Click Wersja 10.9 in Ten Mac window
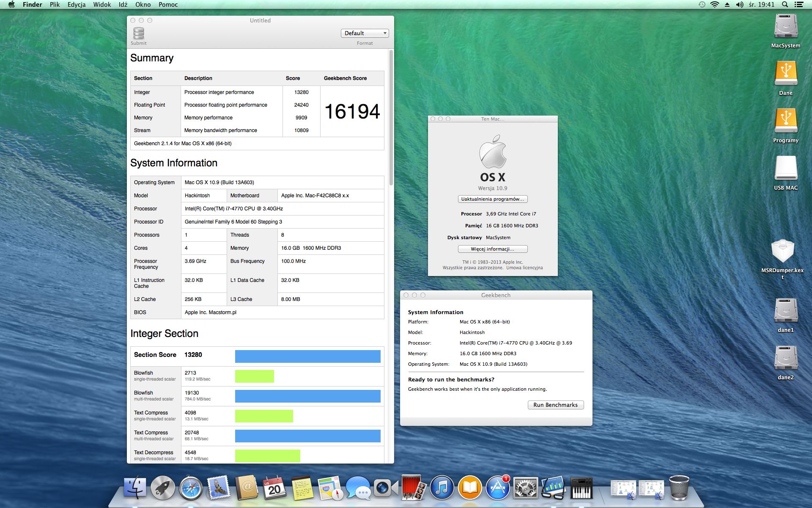This screenshot has width=812, height=508. [x=493, y=188]
